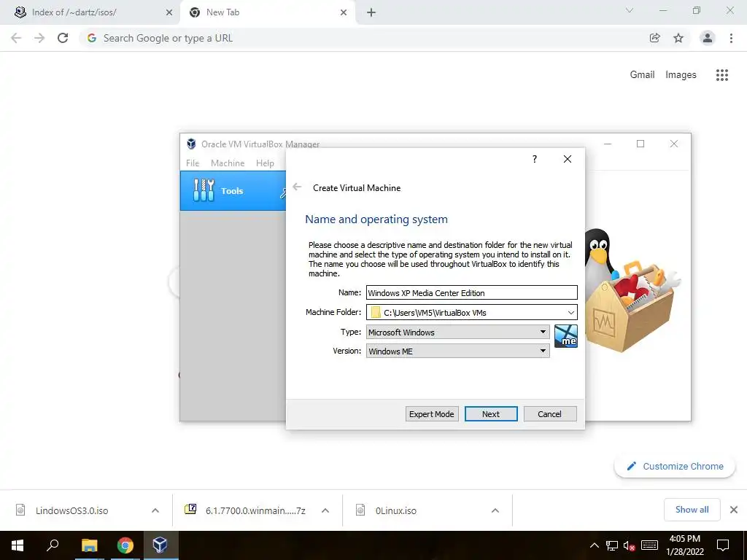Open the network tray icon
Image resolution: width=747 pixels, height=560 pixels.
pos(612,545)
